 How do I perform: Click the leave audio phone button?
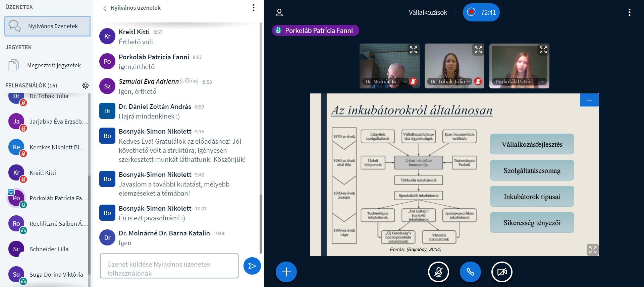click(470, 272)
